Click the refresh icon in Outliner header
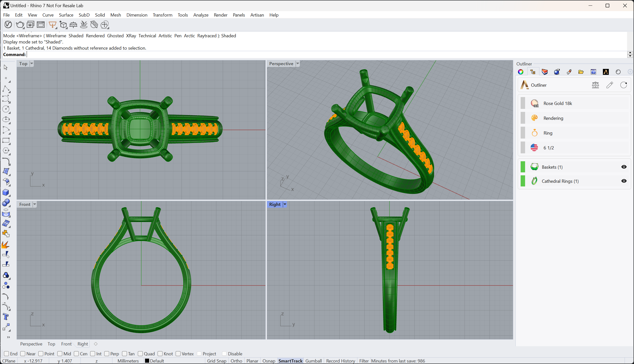Viewport: 634px width, 364px height. (623, 85)
